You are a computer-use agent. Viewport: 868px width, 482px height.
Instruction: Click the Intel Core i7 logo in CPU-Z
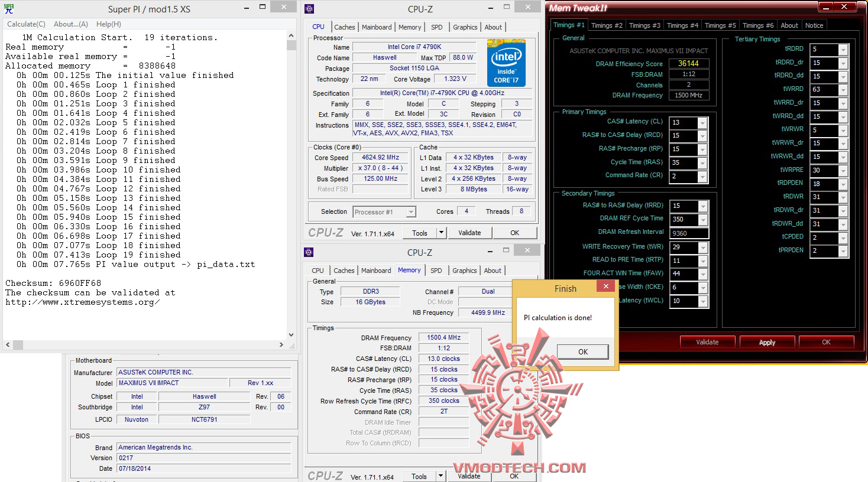click(x=506, y=63)
